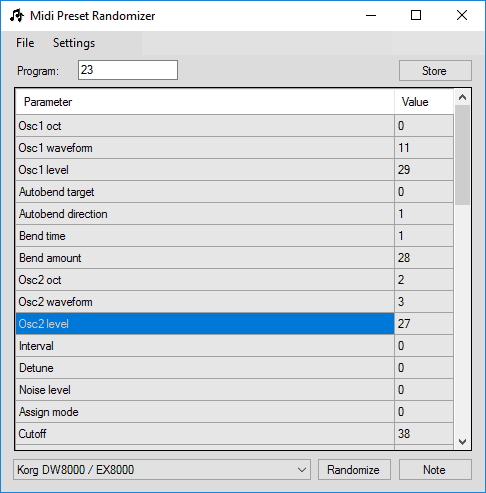Click the scroll up arrow of the parameter list
This screenshot has height=493, width=486.
pyautogui.click(x=462, y=97)
